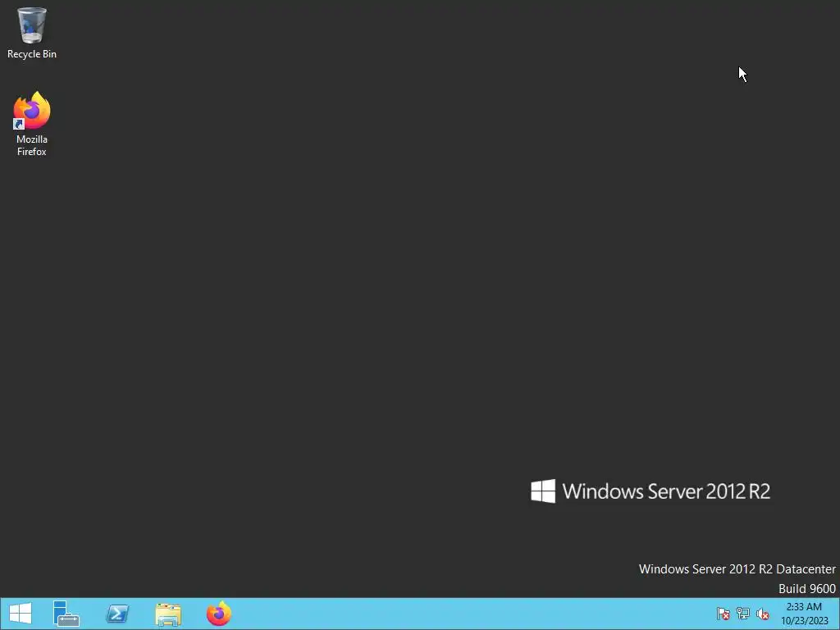Screen dimensions: 840x630
Task: Select the Recycle Bin desktop icon
Action: click(x=32, y=33)
